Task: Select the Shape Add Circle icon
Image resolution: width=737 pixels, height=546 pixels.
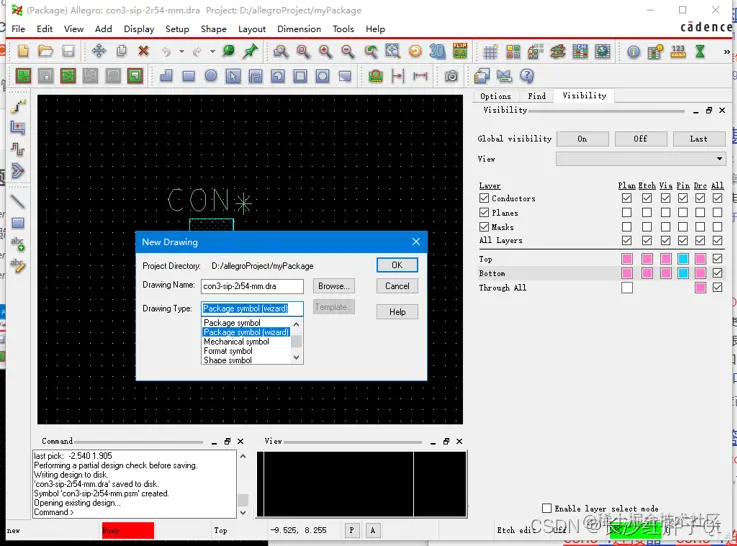Action: [211, 76]
